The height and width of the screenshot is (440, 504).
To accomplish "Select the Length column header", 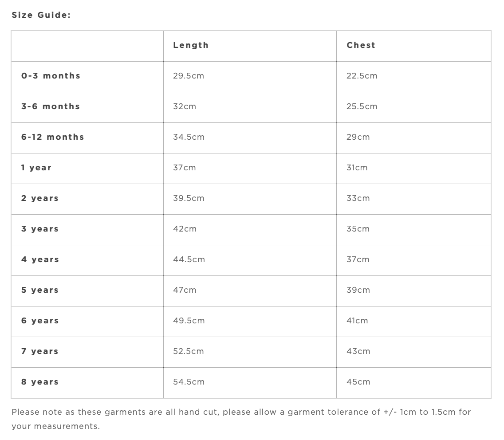I will coord(191,45).
